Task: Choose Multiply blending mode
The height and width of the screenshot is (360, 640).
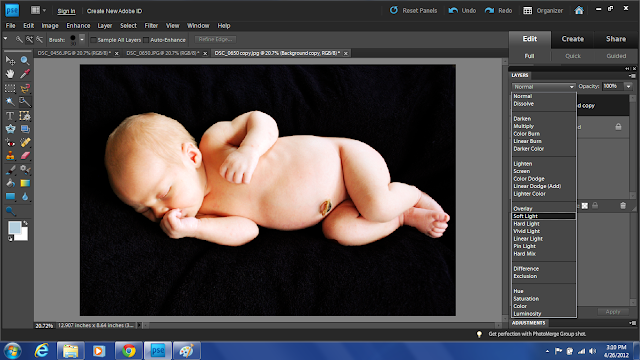Action: tap(524, 126)
